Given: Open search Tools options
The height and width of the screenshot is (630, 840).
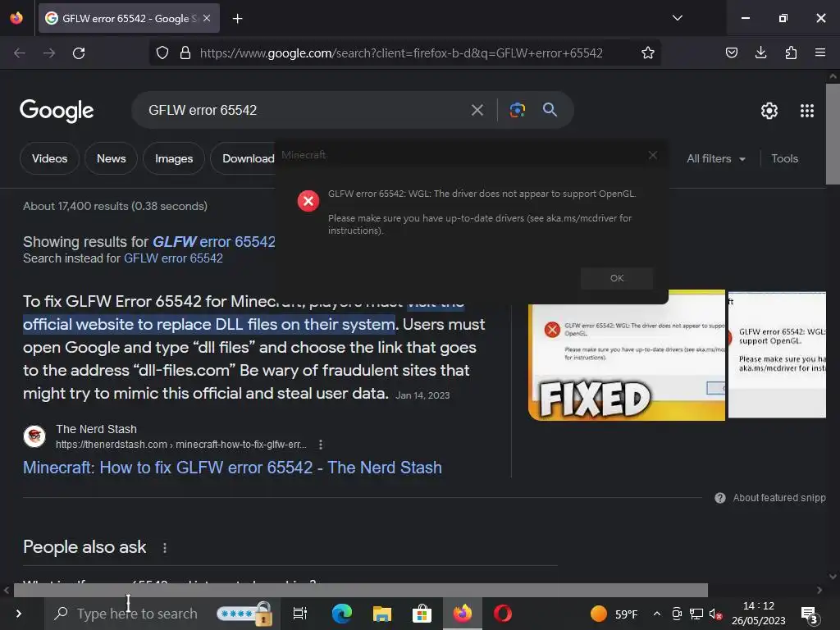Looking at the screenshot, I should click(x=784, y=158).
